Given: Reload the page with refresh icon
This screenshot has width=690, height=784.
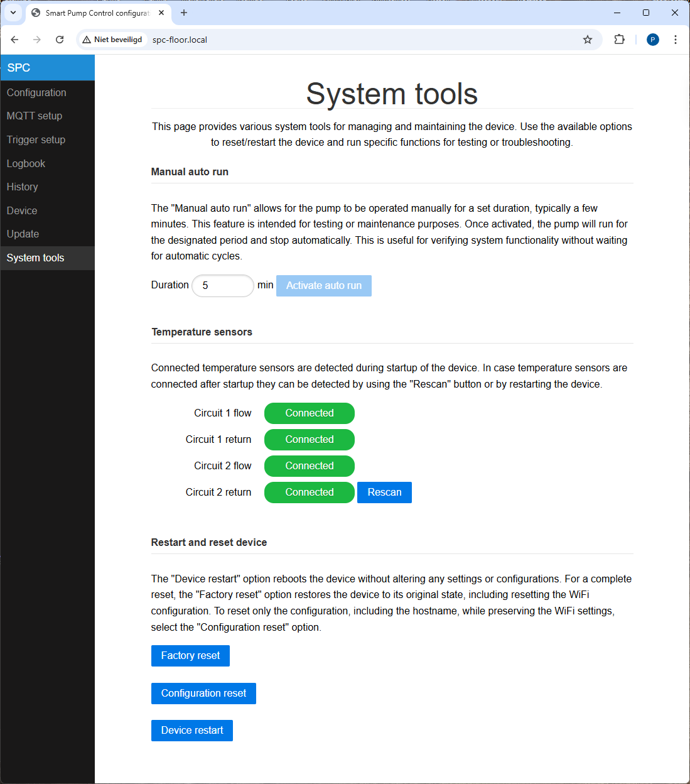Looking at the screenshot, I should click(60, 40).
